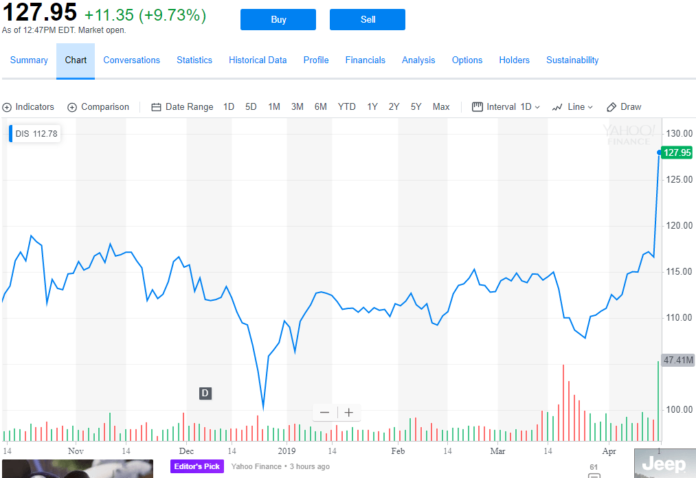Click the Date Range label

click(x=189, y=107)
